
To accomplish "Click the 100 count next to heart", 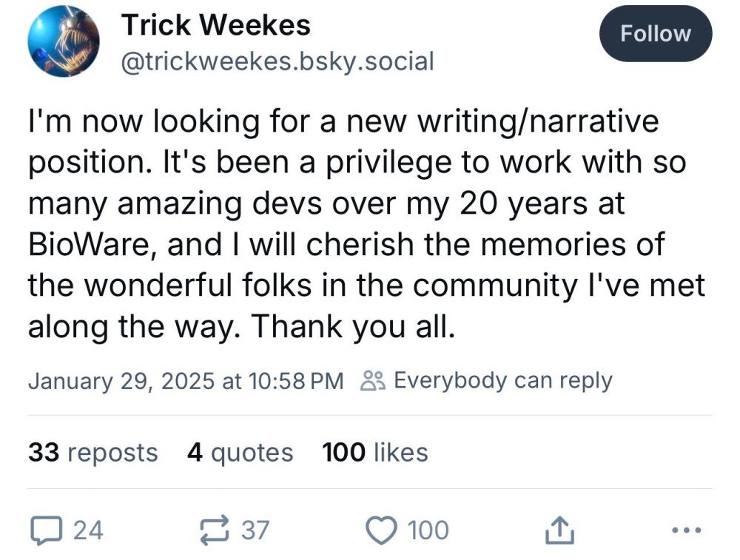I will (x=428, y=530).
